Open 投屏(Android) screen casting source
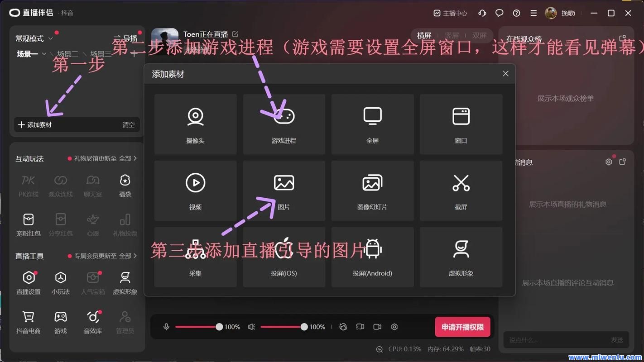This screenshot has width=644, height=362. tap(372, 257)
